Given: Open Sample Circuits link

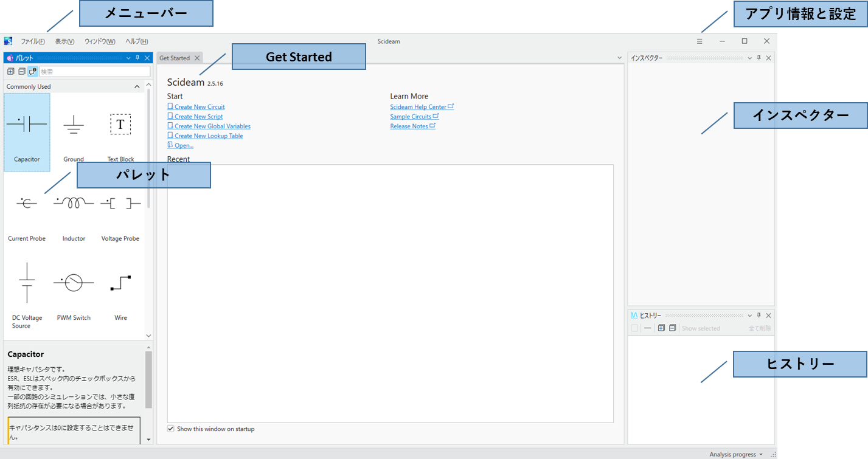Looking at the screenshot, I should coord(414,117).
